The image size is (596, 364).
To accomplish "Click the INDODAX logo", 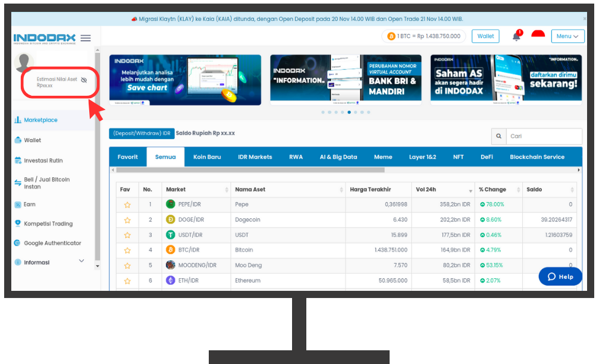I will coord(45,39).
